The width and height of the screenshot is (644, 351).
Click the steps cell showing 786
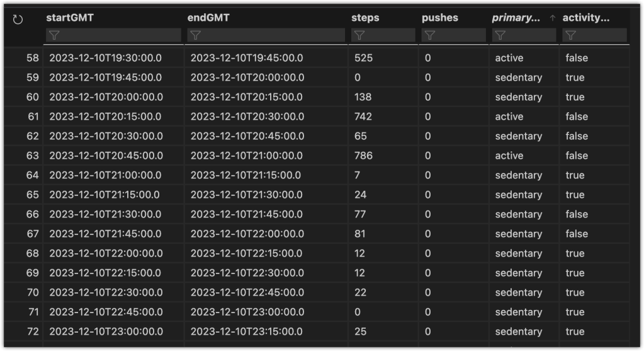(363, 156)
